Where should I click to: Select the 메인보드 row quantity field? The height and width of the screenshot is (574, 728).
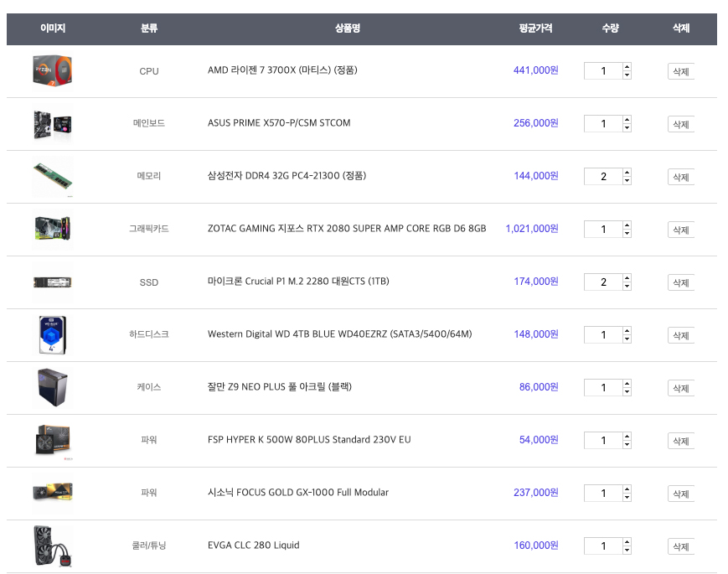pos(603,123)
